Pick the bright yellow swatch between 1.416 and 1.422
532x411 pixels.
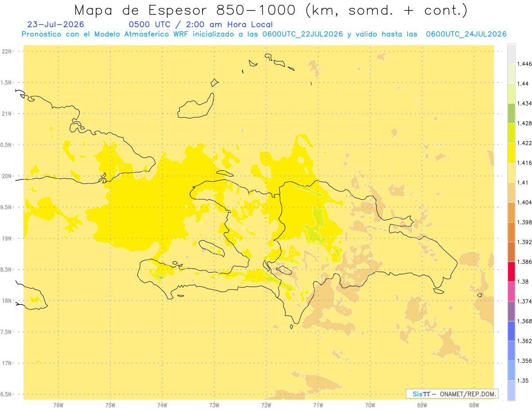(x=511, y=153)
